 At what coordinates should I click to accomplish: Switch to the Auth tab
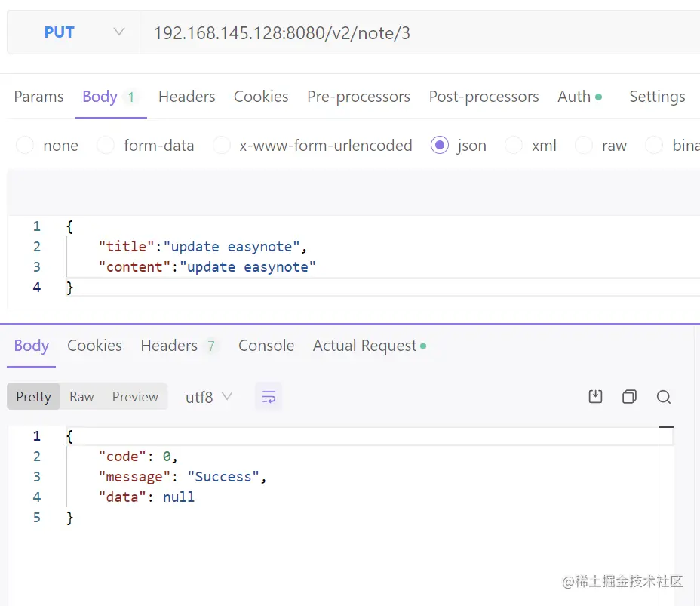pos(575,97)
